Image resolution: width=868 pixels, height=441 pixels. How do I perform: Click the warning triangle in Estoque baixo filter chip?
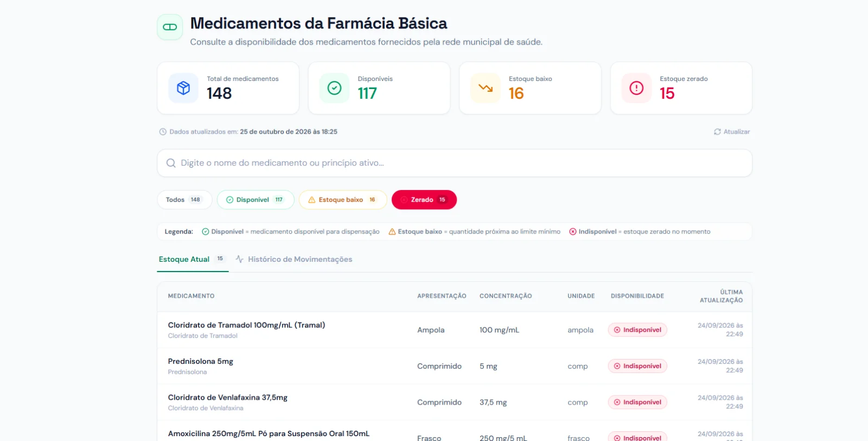tap(312, 200)
